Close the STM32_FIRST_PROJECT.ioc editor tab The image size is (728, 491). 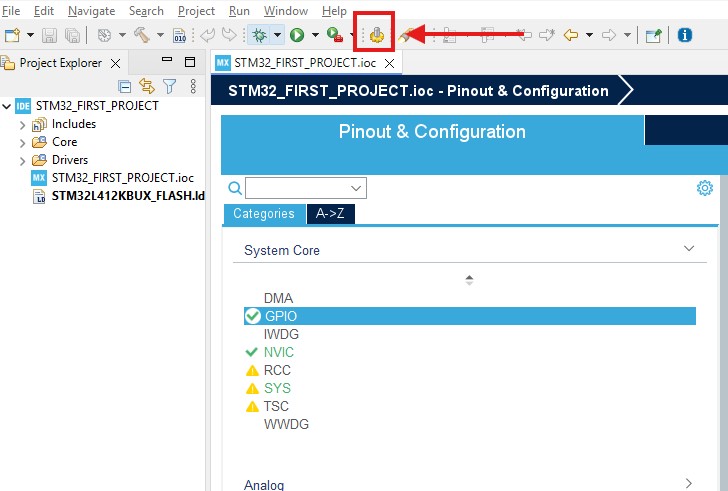click(x=390, y=63)
